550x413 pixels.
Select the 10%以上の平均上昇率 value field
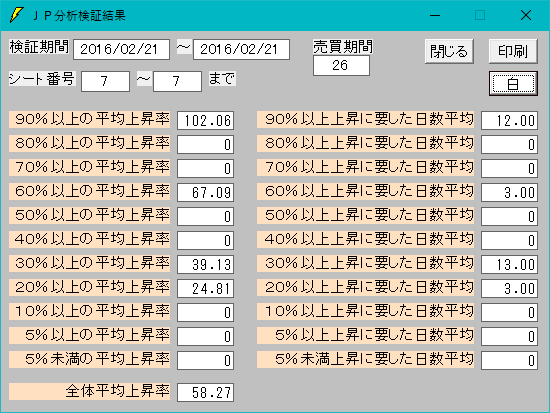click(206, 312)
